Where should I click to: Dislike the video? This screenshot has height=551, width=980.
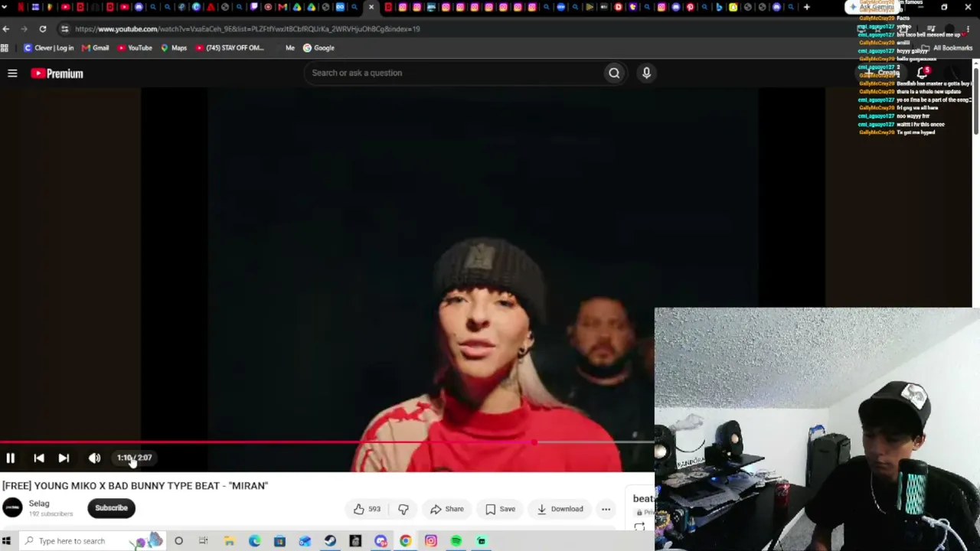403,509
